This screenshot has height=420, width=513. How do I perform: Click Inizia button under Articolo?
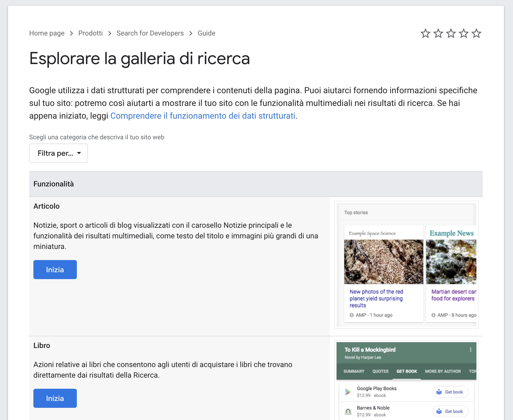point(55,270)
